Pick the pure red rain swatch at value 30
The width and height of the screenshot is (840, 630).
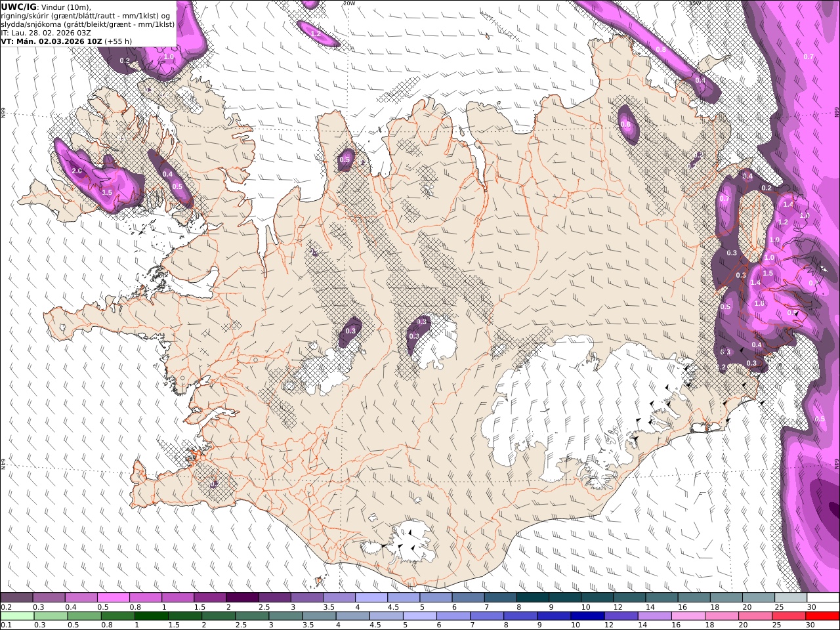[x=822, y=616]
